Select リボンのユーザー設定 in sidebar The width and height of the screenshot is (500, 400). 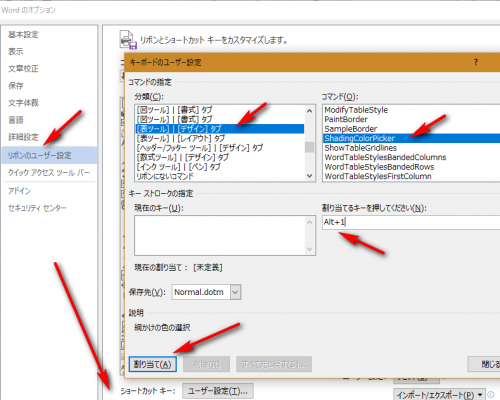pos(49,155)
